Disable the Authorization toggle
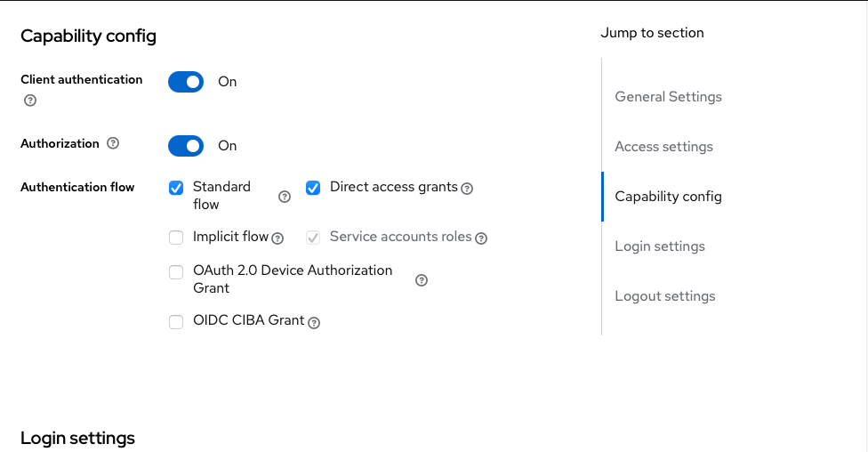 [186, 146]
